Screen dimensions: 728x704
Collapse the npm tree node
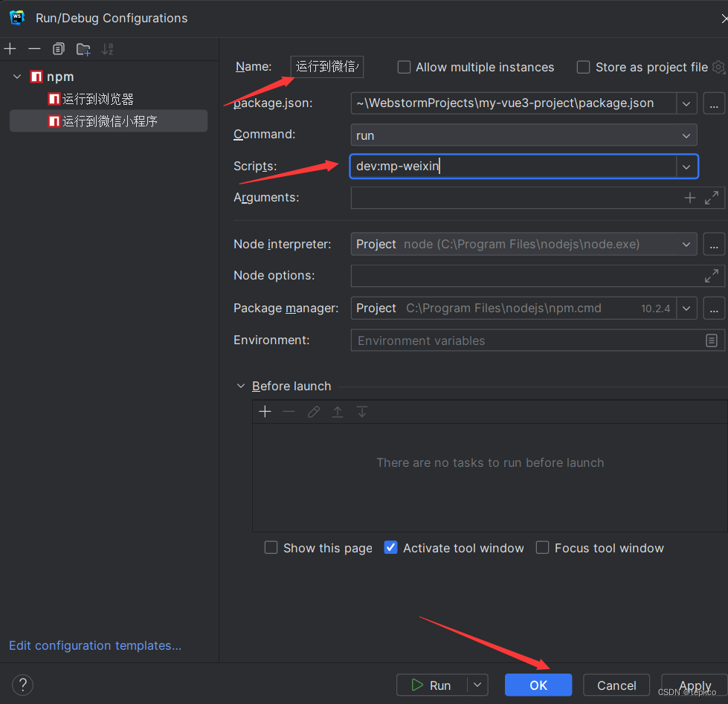17,77
